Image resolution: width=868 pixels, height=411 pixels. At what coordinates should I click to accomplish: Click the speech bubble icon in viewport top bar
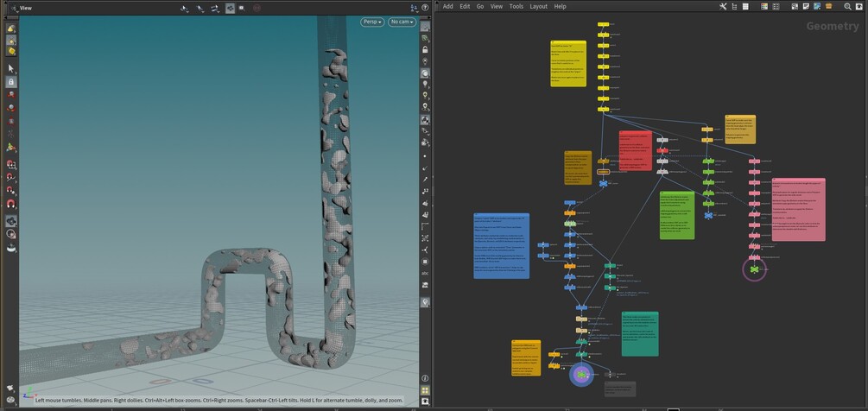[x=242, y=8]
